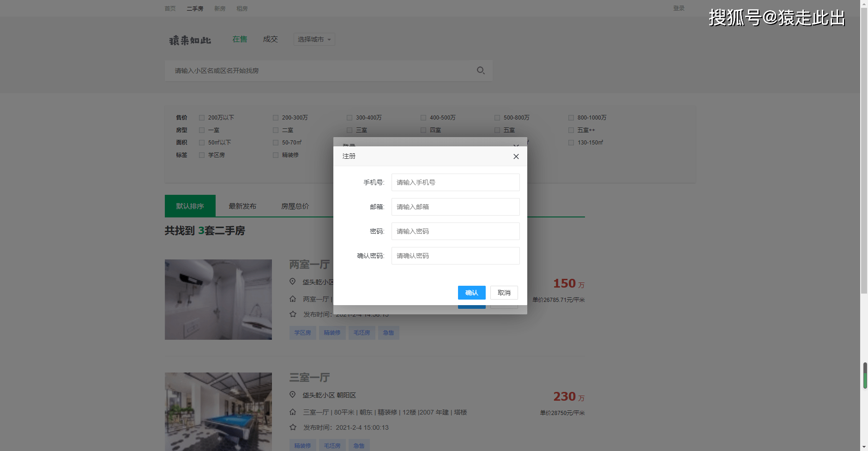Screen dimensions: 868x451
Task: Open 首页 in top navigation
Action: click(170, 8)
